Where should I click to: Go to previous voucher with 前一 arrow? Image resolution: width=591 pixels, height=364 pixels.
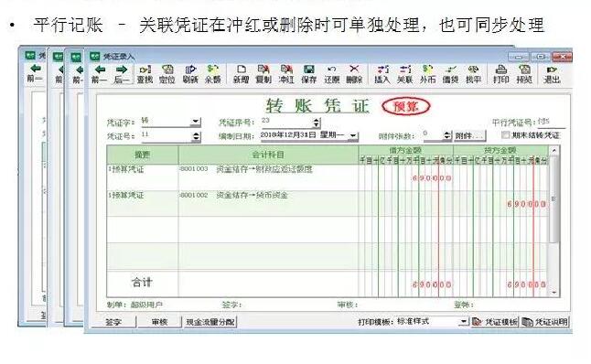[100, 74]
